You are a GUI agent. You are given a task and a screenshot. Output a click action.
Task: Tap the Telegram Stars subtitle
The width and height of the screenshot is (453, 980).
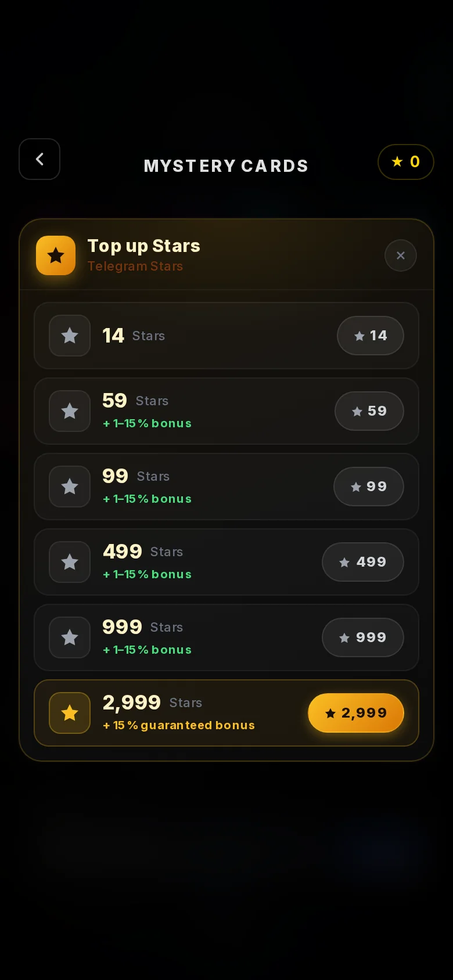pos(135,266)
